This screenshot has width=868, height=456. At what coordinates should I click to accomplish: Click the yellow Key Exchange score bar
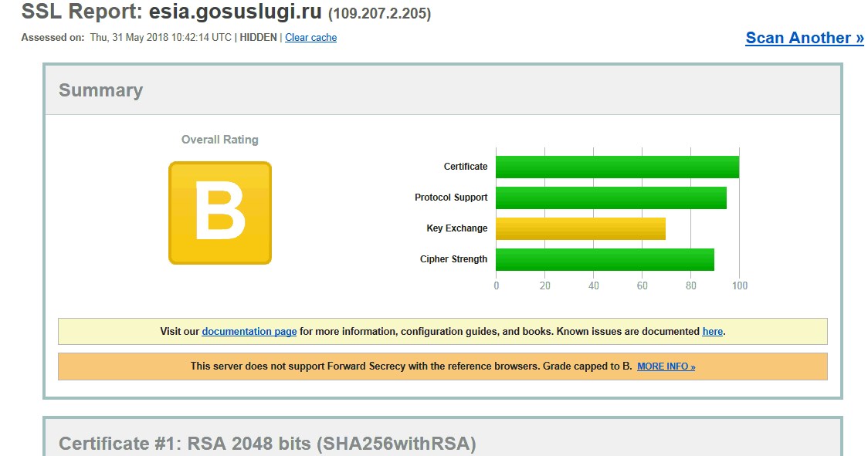point(581,228)
